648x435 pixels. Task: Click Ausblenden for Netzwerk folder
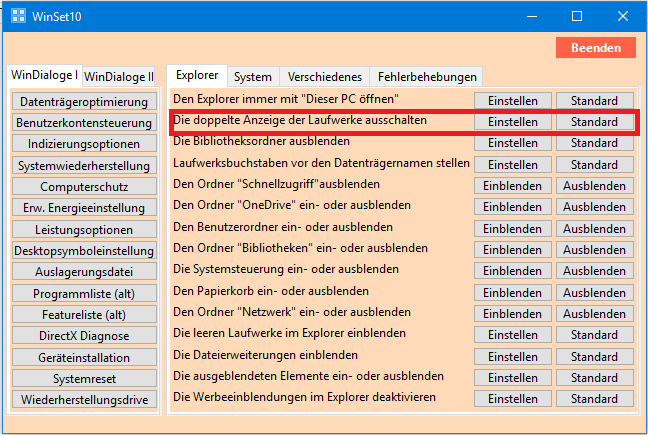coord(594,314)
